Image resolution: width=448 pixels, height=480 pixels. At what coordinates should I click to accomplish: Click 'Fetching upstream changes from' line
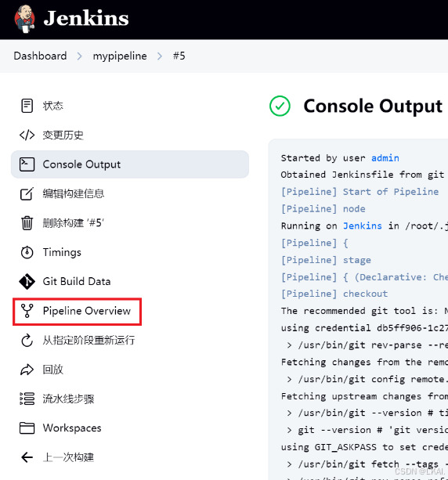pos(364,396)
